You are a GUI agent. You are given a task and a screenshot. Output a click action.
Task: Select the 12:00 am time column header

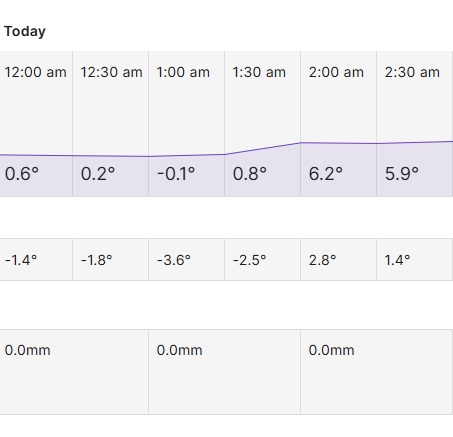pyautogui.click(x=35, y=72)
